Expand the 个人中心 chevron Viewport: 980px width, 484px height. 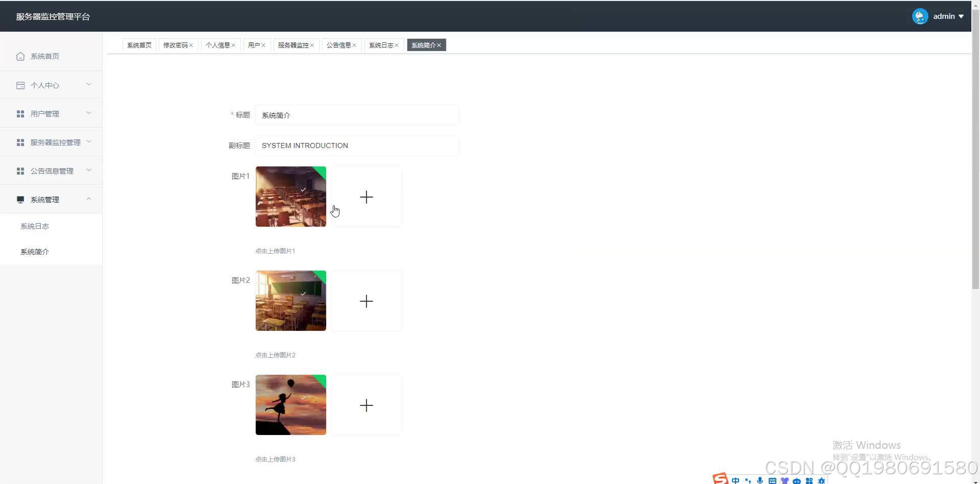click(x=89, y=84)
